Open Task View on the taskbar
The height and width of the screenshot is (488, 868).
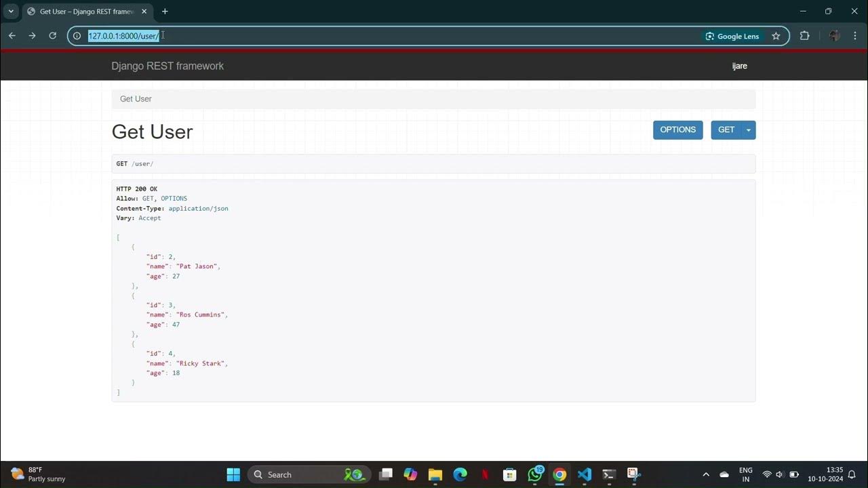(386, 474)
